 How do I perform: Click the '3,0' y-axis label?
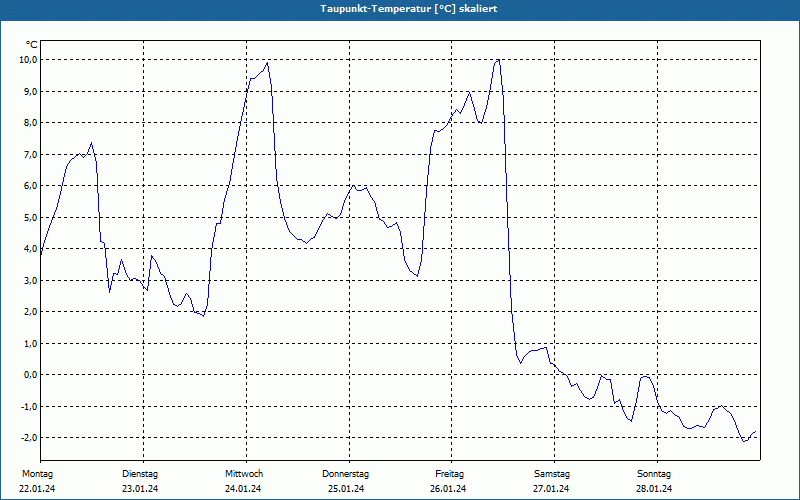click(31, 280)
